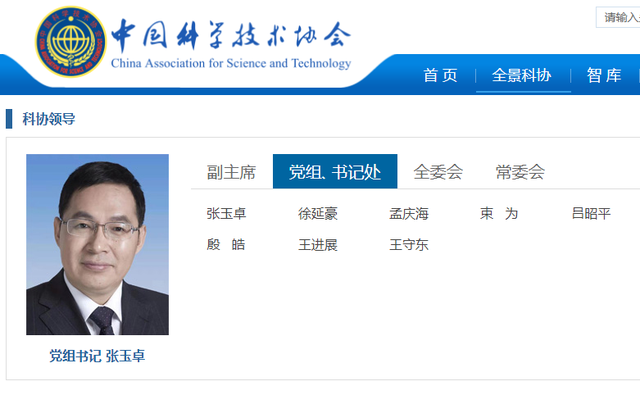Select the name 吕昭平
This screenshot has height=395, width=640.
tap(591, 213)
